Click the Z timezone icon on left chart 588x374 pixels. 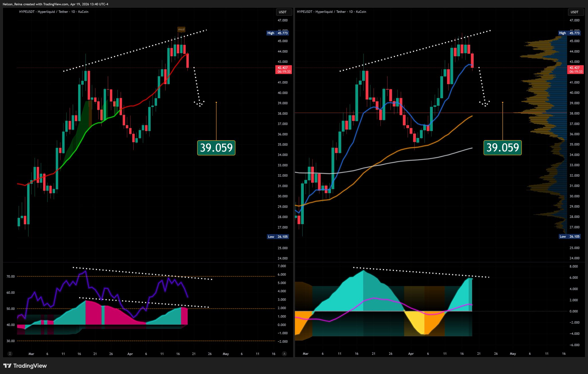click(x=10, y=354)
